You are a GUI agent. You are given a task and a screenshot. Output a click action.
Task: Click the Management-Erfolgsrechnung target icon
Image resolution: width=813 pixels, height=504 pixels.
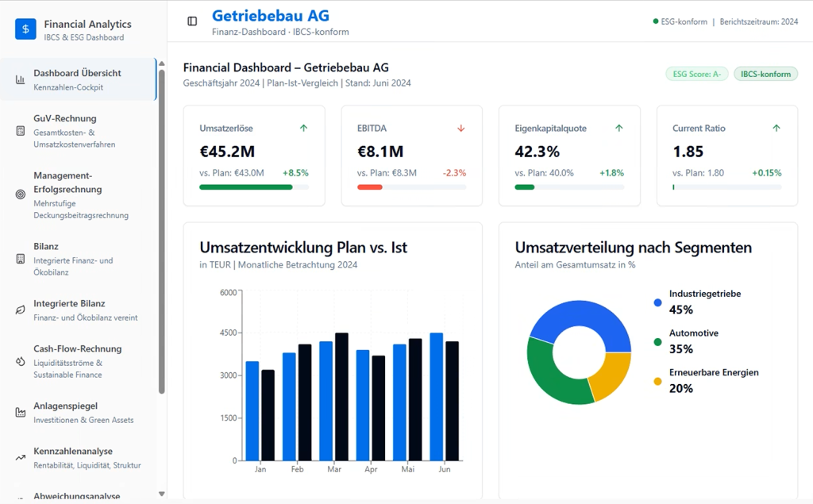click(x=21, y=194)
